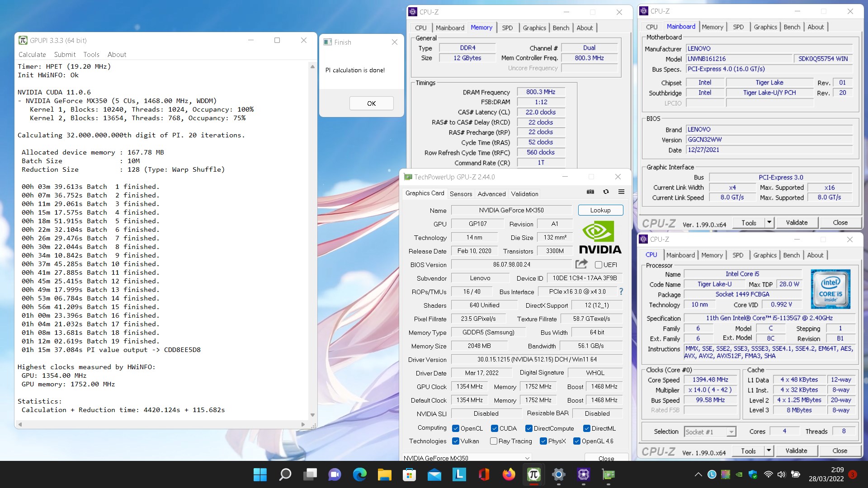The image size is (868, 488).
Task: Toggle the OpenGL 4.6 checkbox
Action: click(577, 441)
